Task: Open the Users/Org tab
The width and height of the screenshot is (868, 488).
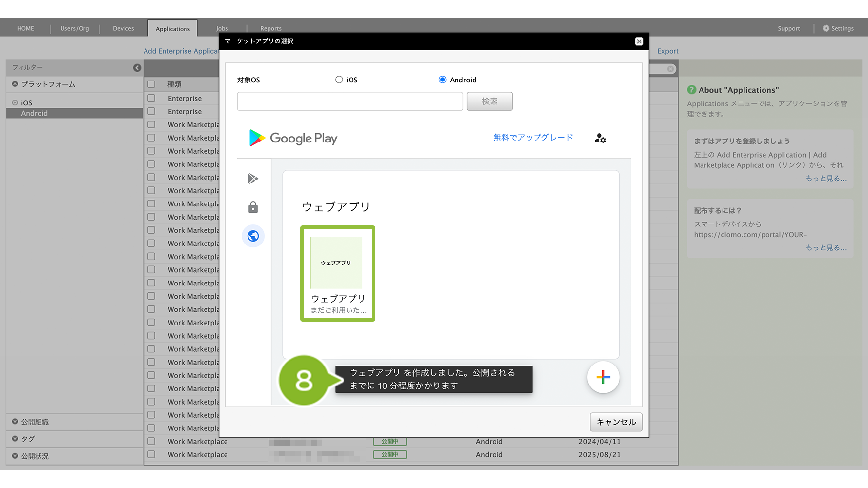Action: [75, 28]
